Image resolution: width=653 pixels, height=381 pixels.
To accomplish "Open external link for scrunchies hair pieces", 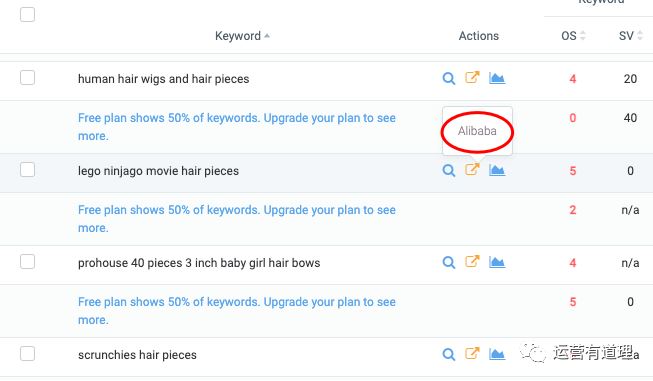I will coord(472,354).
